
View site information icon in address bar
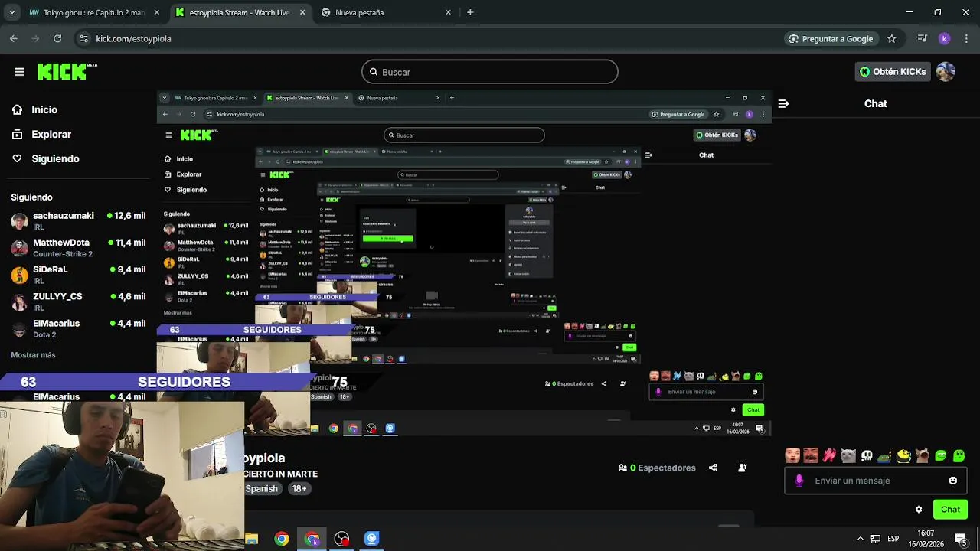tap(83, 38)
